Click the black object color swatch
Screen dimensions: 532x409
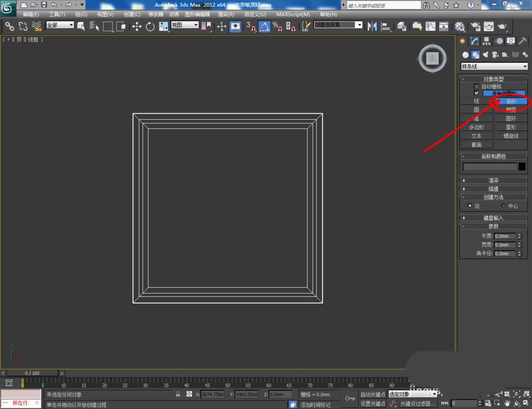pos(522,166)
